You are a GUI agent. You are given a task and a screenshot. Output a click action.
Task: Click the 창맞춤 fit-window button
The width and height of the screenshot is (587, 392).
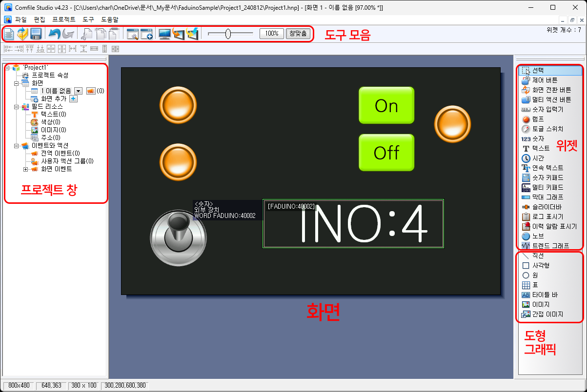(298, 34)
